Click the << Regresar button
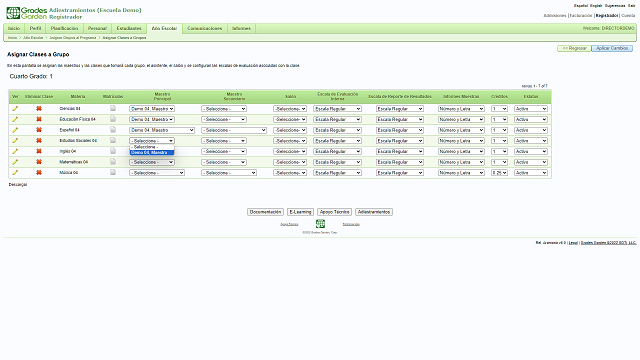The image size is (640, 360). click(x=574, y=48)
